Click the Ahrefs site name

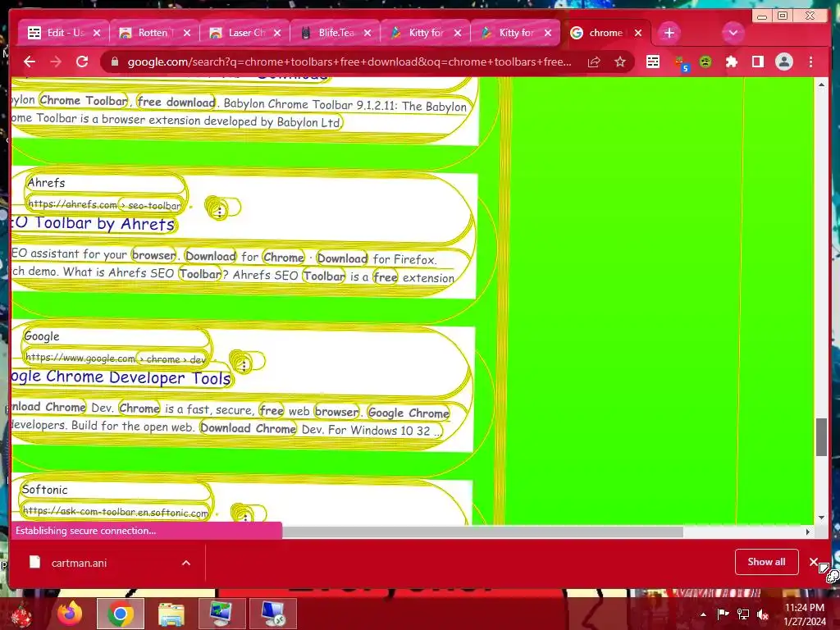coord(46,183)
